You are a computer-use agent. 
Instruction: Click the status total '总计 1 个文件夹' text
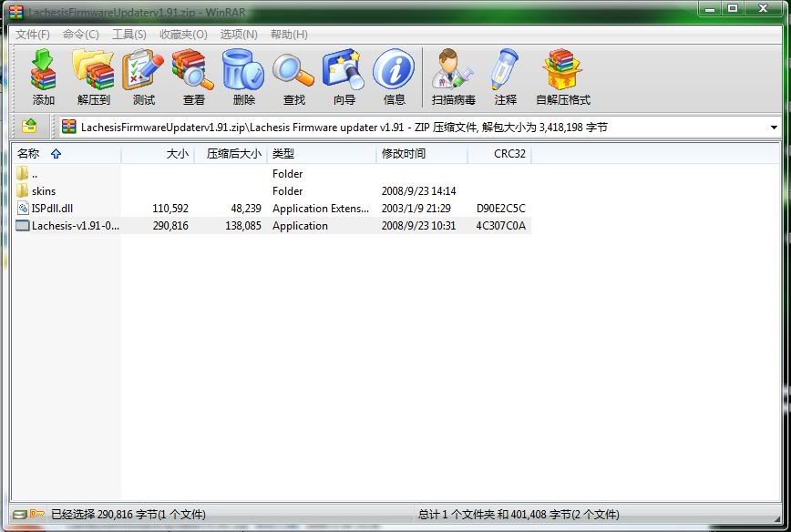457,515
